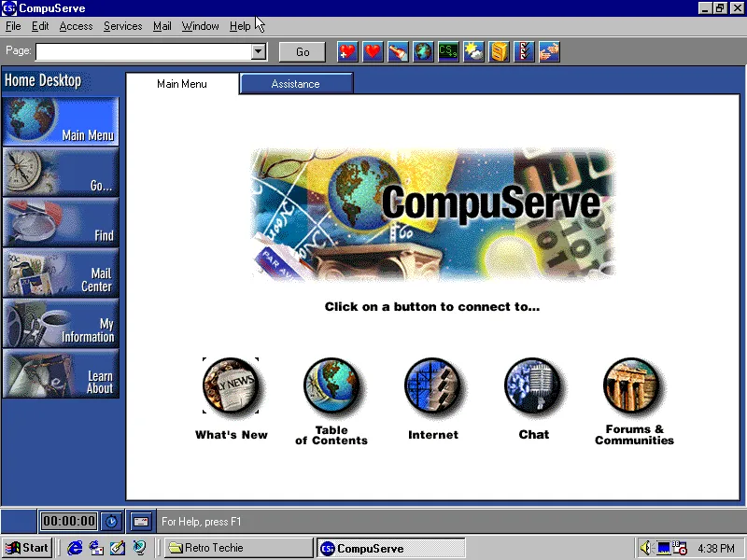Select the flashlight Find toolbar icon
747x560 pixels.
(398, 51)
